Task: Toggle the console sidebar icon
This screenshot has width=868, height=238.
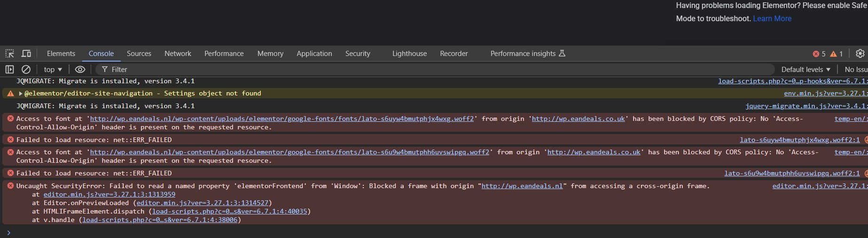Action: 9,69
